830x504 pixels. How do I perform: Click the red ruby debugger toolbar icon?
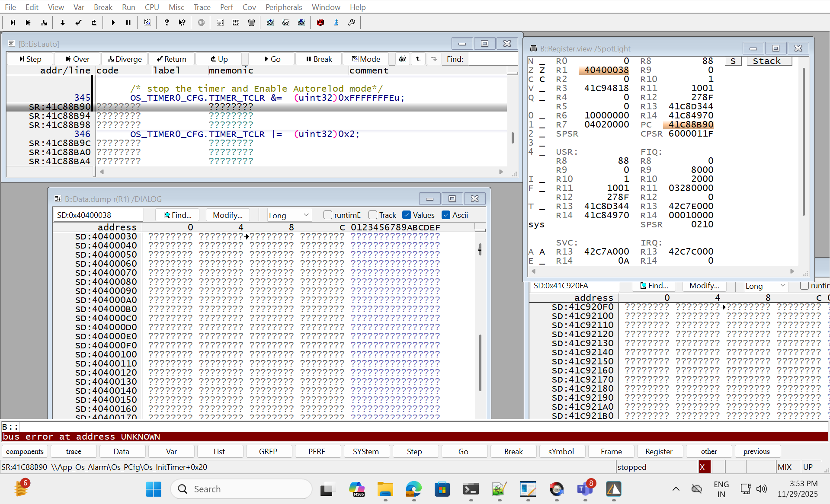[x=320, y=22]
